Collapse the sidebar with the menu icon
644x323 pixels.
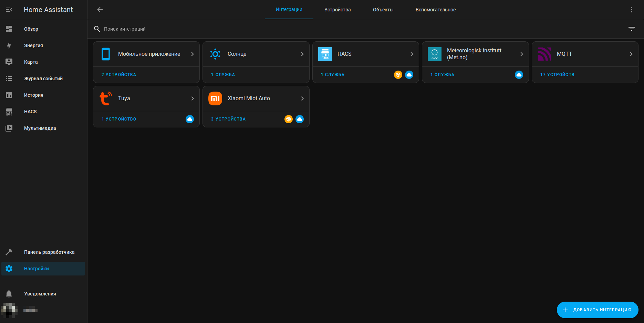pos(9,10)
